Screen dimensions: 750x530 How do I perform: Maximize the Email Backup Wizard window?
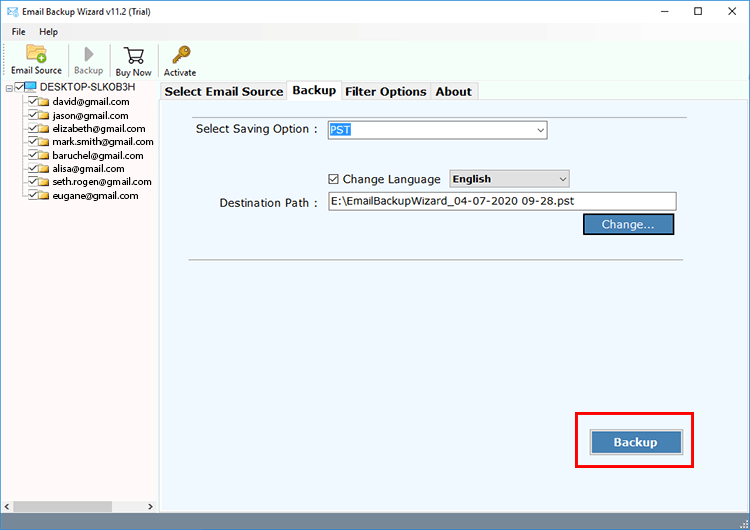(698, 11)
